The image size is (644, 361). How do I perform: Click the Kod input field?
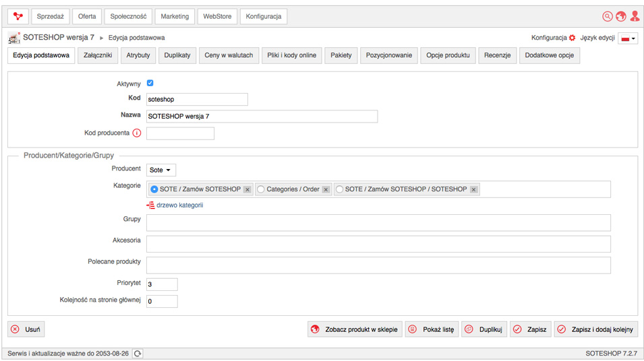[197, 99]
